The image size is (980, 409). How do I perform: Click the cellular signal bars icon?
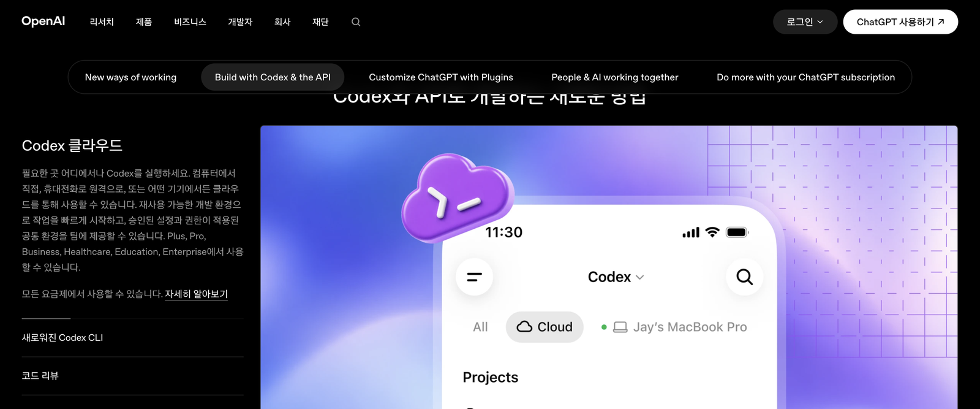[691, 232]
